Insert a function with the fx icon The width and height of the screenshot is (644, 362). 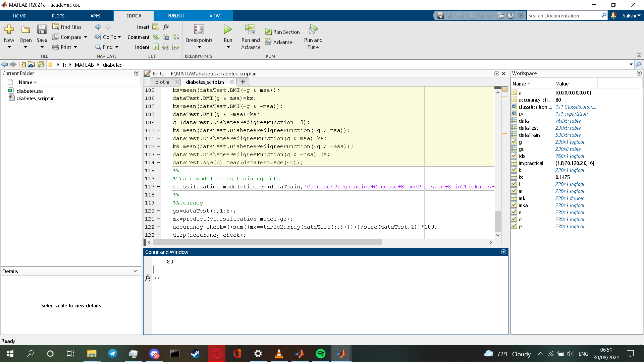click(166, 27)
